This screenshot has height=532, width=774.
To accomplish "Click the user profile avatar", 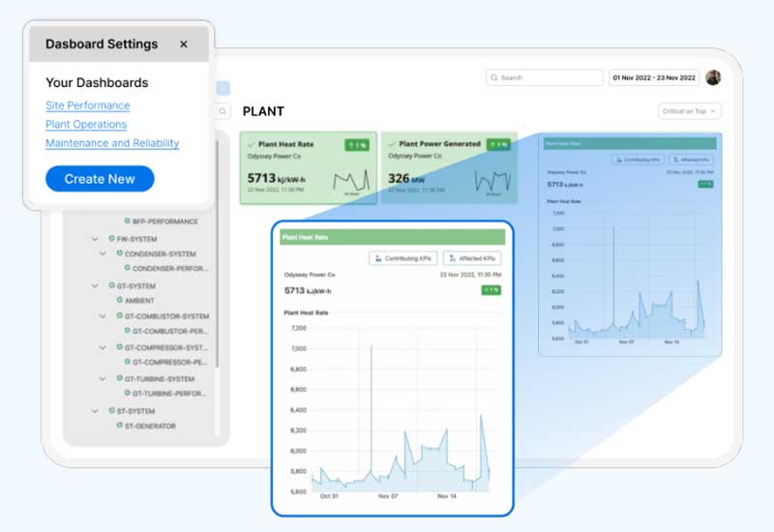I will (713, 77).
